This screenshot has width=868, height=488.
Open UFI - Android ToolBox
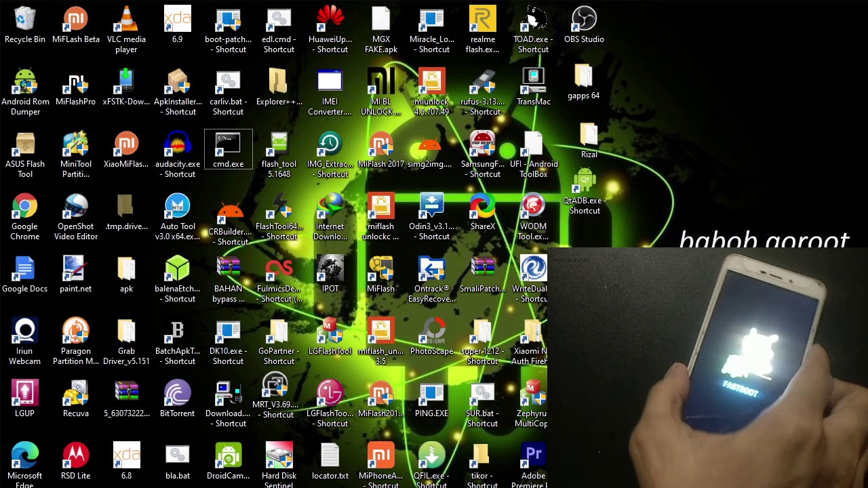point(533,144)
